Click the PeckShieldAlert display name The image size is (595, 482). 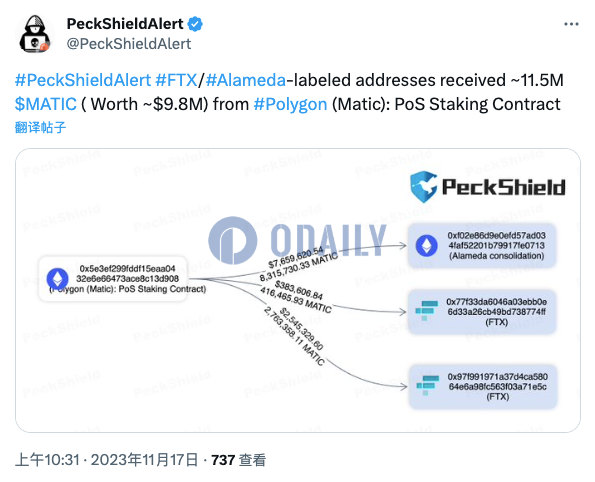125,24
